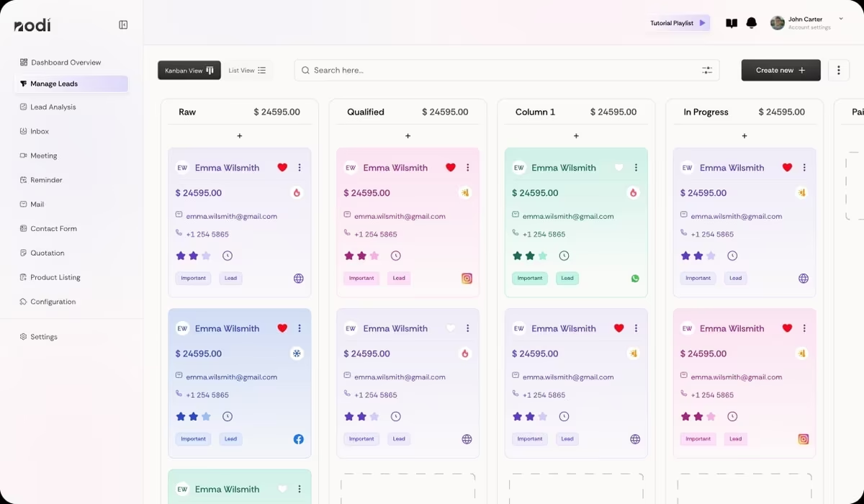Click the Facebook icon on blue Raw card
Viewport: 864px width, 504px height.
point(298,439)
